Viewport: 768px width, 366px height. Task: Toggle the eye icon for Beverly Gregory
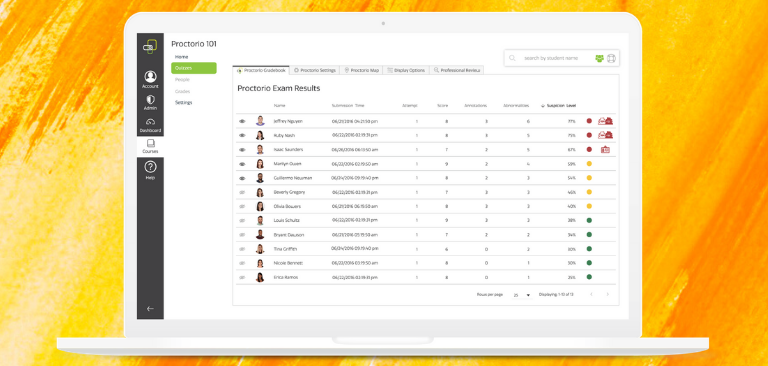(242, 193)
